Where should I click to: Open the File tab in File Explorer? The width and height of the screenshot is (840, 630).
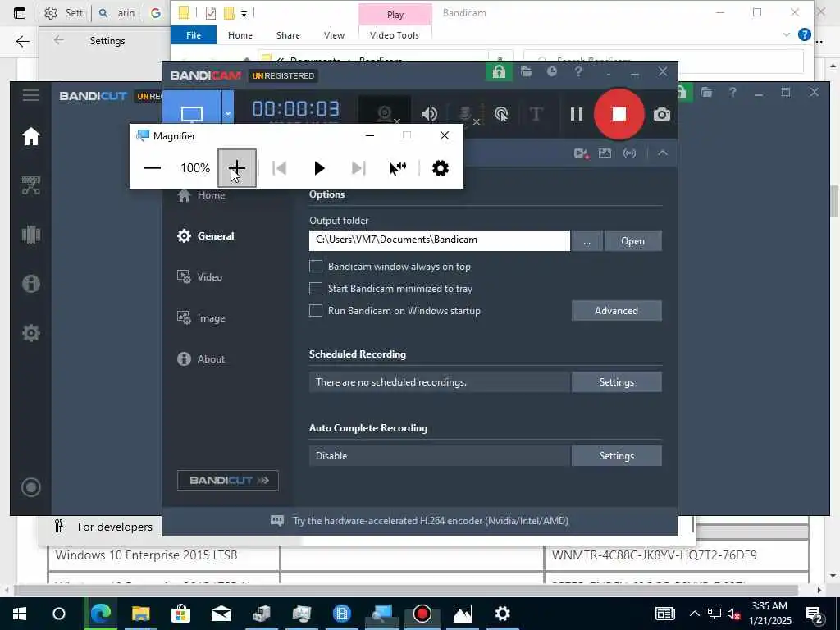[x=194, y=35]
